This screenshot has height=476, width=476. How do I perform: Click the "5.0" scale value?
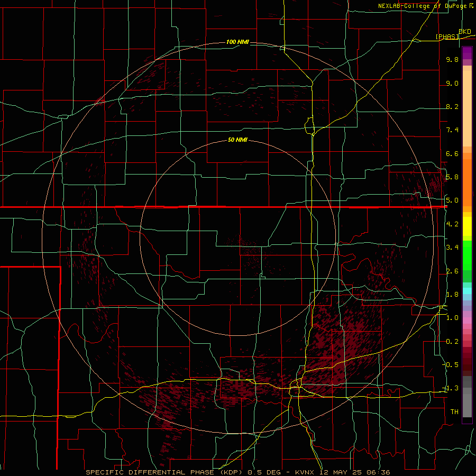coord(452,200)
